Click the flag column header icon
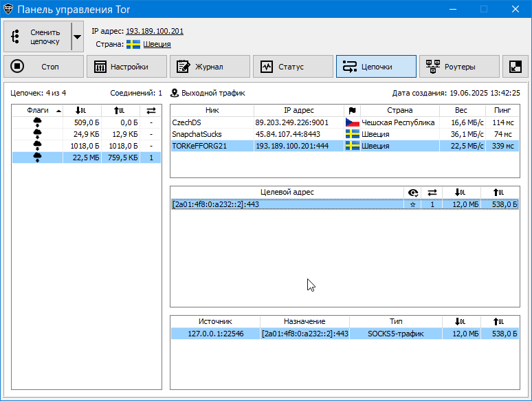 click(x=352, y=110)
